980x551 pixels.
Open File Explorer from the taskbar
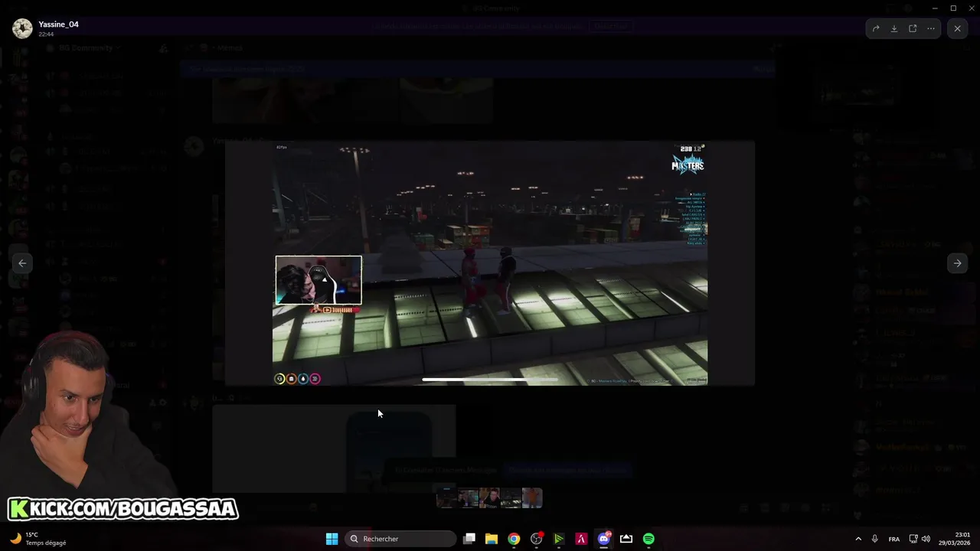point(492,539)
